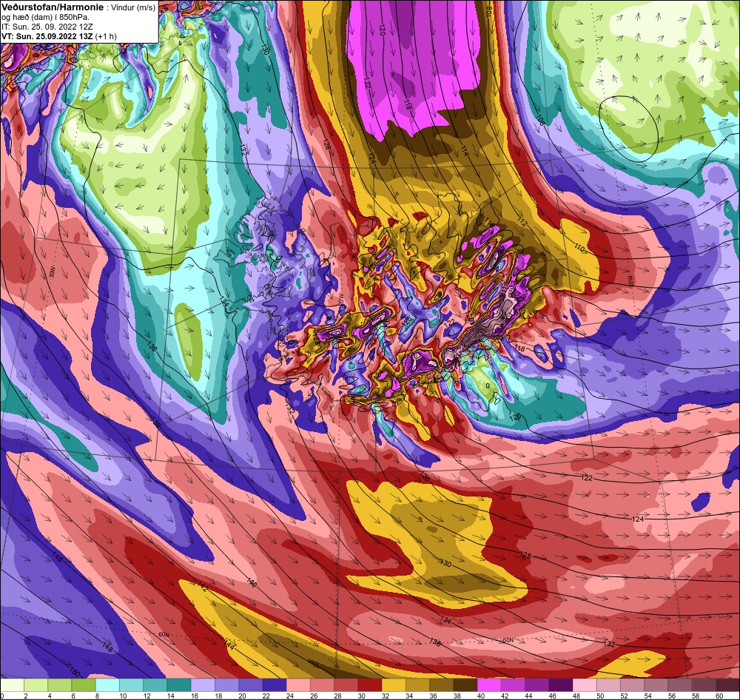Select the 'og hæð (dam) í 850hPa.' line
Screen dimensions: 740x700
point(46,17)
